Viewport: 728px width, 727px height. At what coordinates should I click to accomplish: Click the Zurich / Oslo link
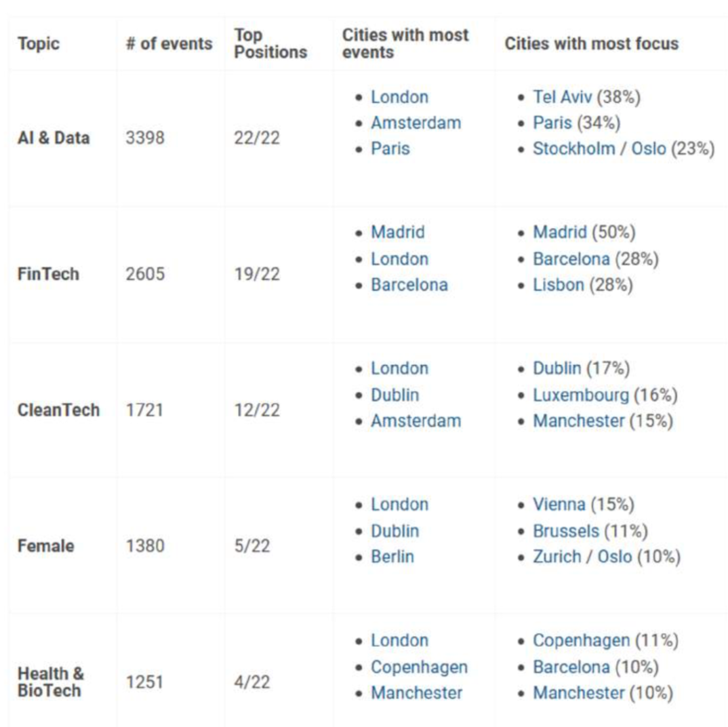[582, 557]
